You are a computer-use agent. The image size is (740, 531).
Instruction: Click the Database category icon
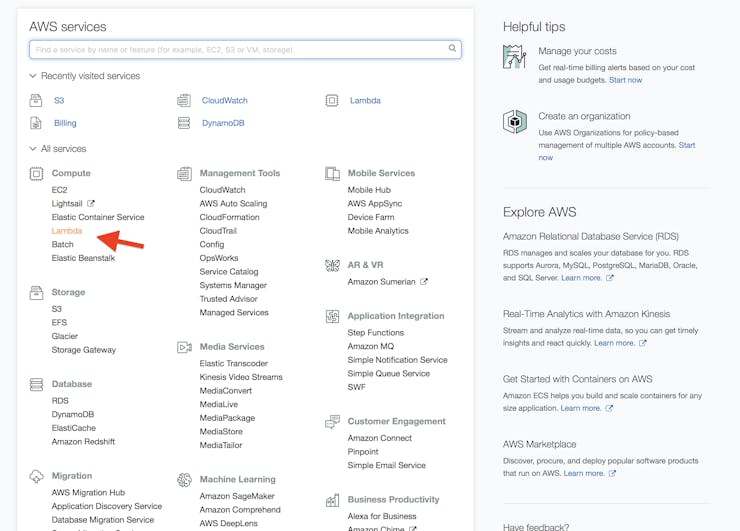point(36,384)
